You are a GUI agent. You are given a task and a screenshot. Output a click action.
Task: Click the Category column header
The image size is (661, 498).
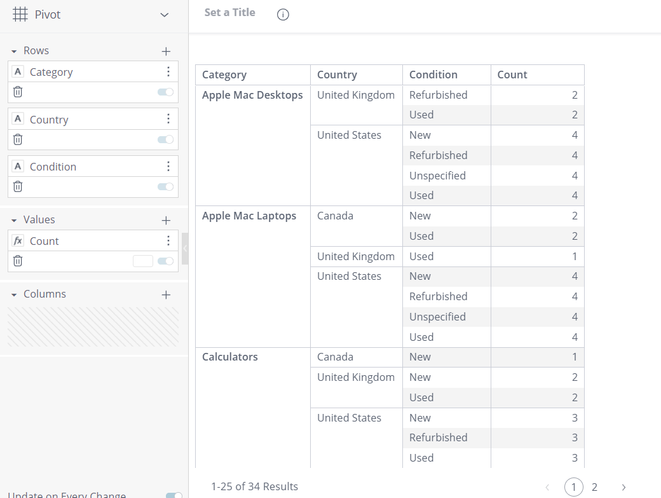[x=253, y=75]
